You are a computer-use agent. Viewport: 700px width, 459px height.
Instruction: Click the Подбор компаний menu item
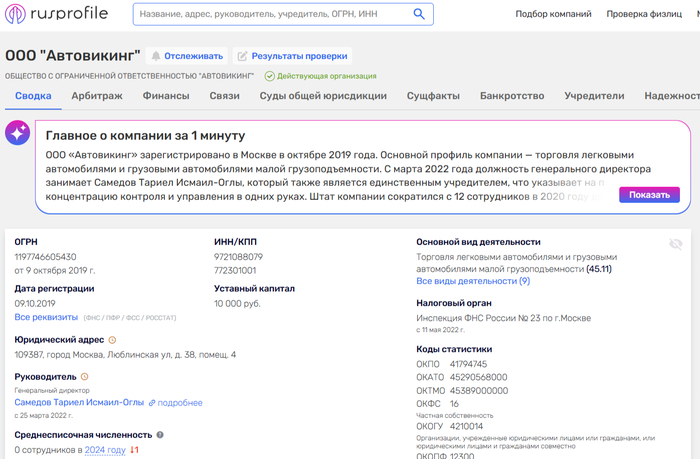point(553,14)
